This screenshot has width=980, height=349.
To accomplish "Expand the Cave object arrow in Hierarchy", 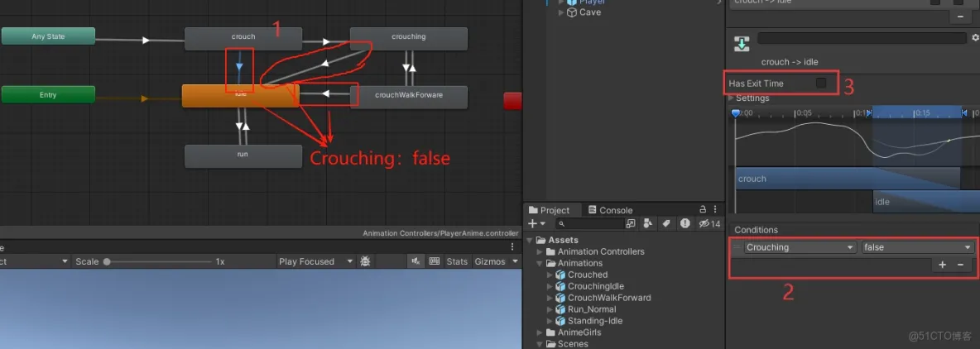I will coord(561,12).
